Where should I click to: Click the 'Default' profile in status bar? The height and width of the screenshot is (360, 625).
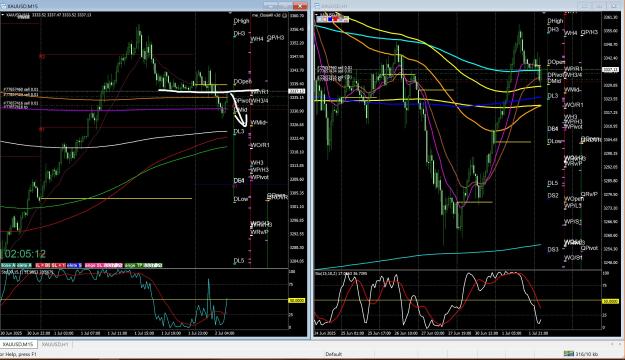[333, 354]
